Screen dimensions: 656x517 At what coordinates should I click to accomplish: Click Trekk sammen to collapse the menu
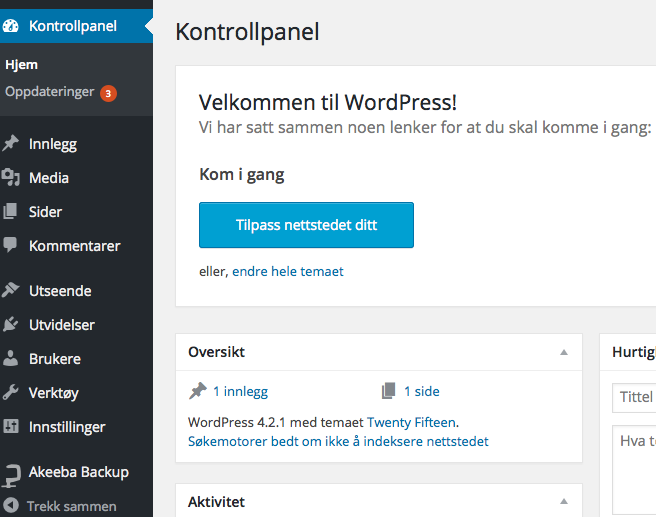coord(72,506)
